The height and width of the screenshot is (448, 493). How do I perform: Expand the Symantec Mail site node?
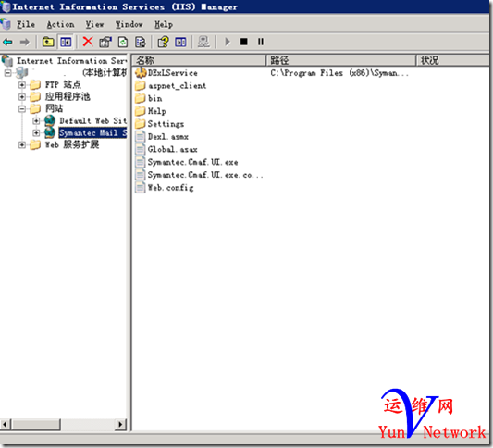pos(36,132)
